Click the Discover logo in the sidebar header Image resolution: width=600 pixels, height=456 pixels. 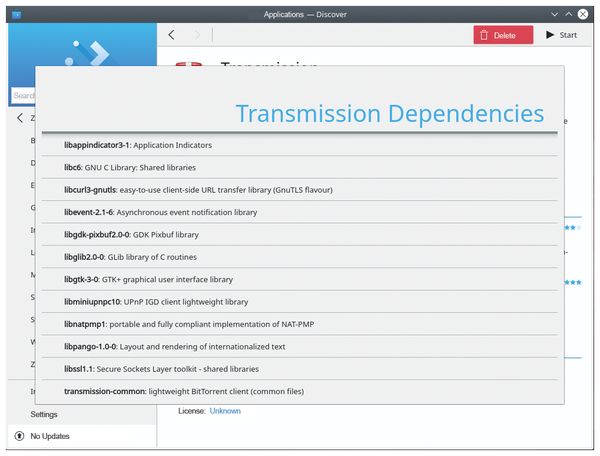88,54
